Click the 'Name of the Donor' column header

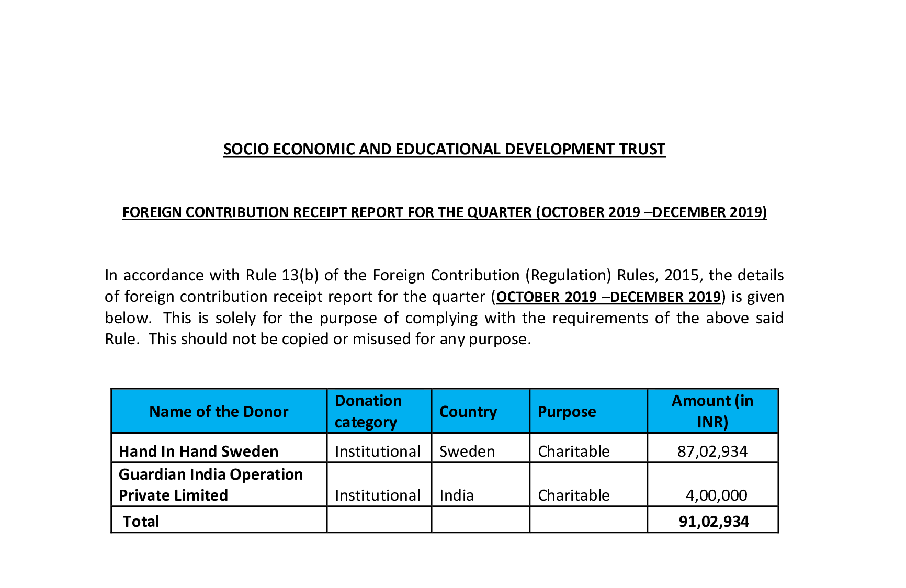coord(219,411)
